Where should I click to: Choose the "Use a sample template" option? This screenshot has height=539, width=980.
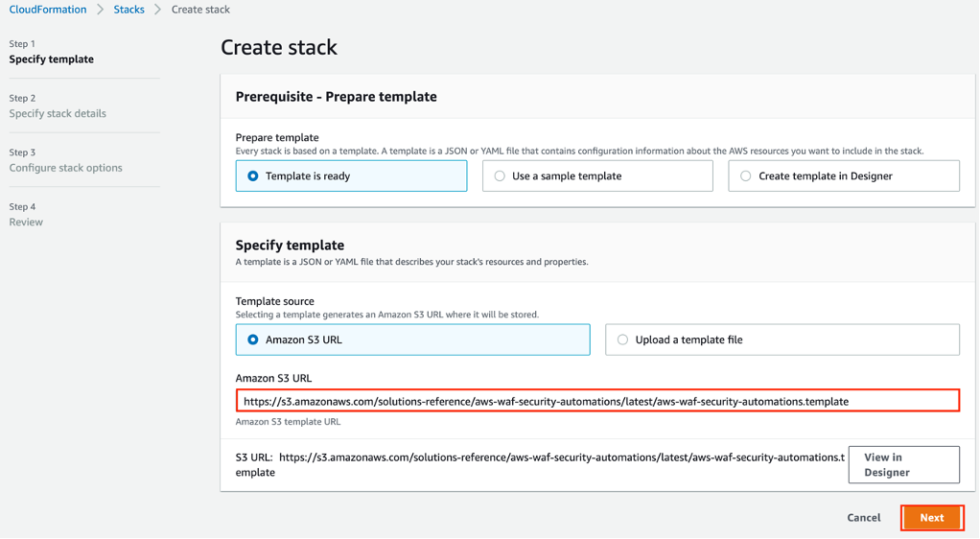tap(500, 176)
